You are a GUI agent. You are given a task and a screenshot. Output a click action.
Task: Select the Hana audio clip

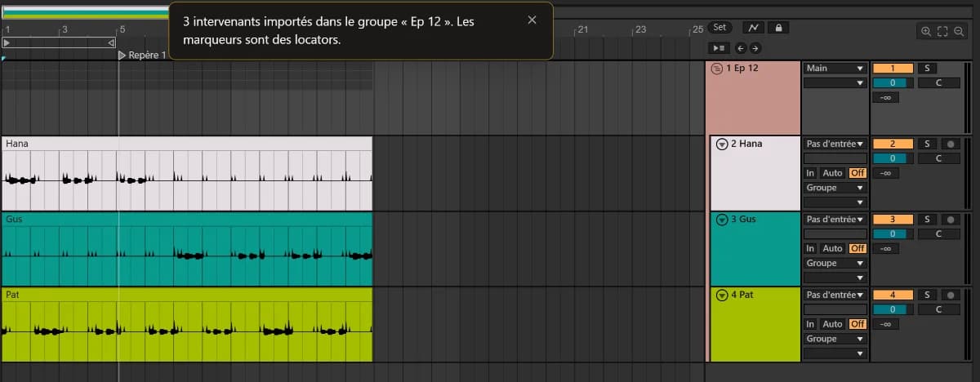pyautogui.click(x=187, y=173)
